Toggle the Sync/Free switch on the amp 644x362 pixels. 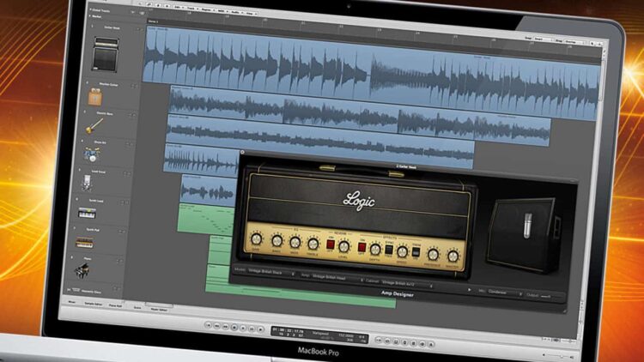click(389, 250)
